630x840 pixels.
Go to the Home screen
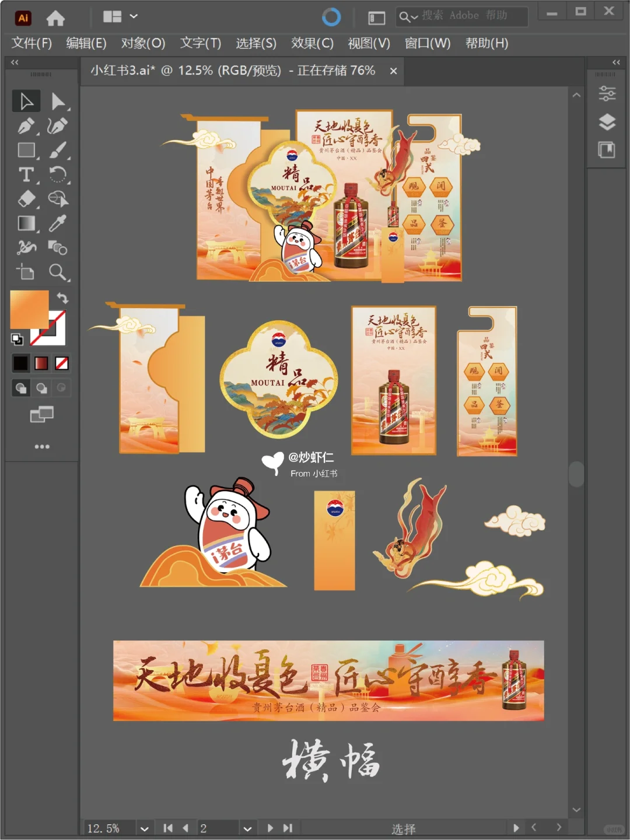[55, 19]
